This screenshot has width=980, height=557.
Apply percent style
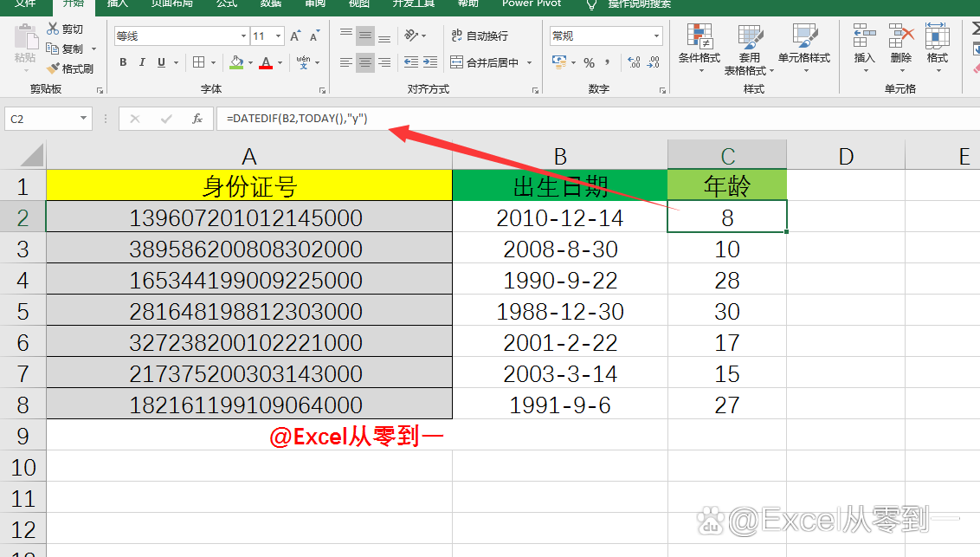[589, 62]
